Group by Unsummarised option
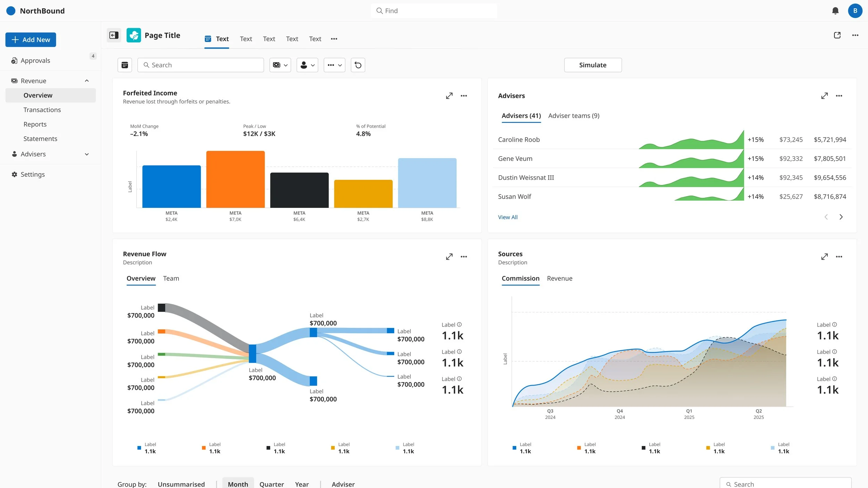The height and width of the screenshot is (488, 868). [x=181, y=484]
